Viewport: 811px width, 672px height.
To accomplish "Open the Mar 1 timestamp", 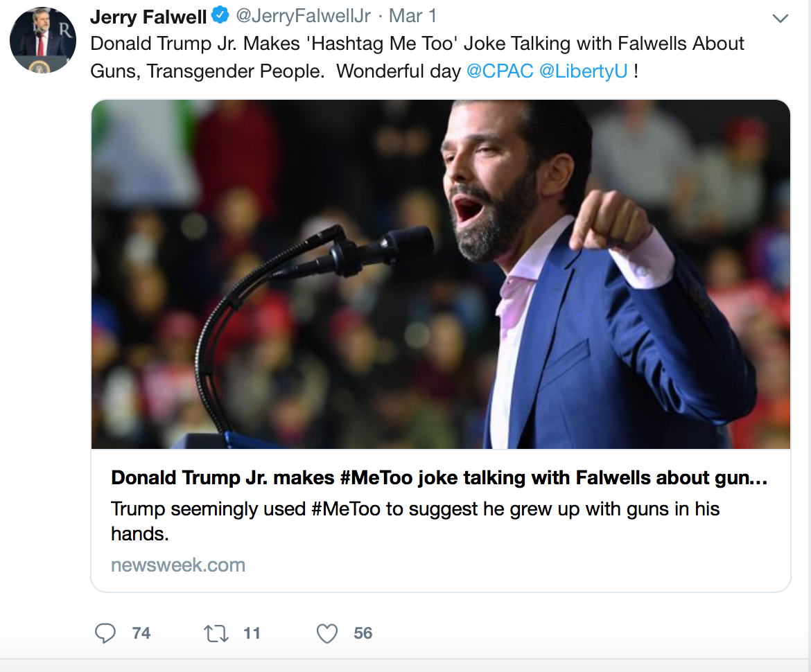I will tap(412, 16).
